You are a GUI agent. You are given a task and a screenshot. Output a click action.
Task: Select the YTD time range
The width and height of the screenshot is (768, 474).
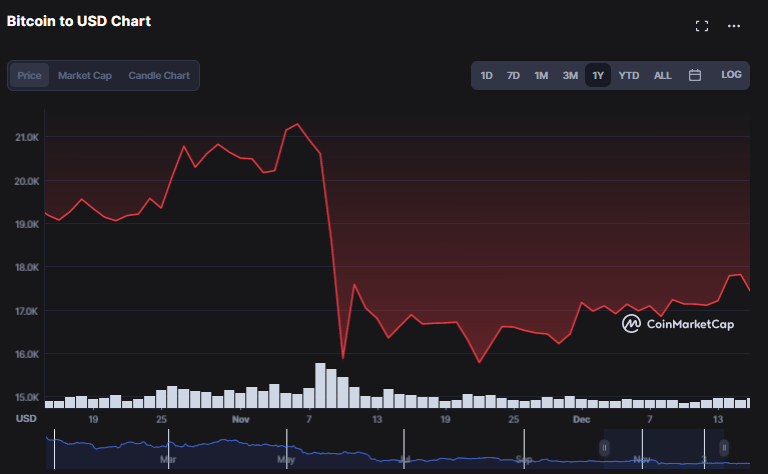tap(628, 75)
